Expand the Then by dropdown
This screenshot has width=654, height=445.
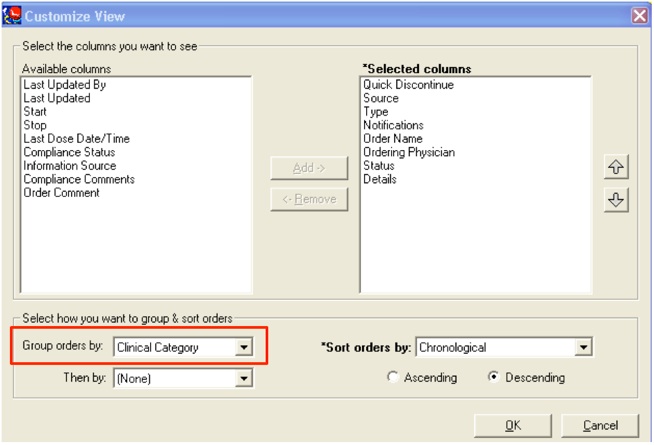coord(242,378)
